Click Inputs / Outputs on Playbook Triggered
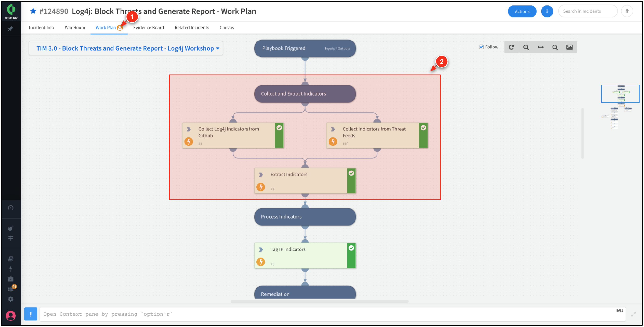644x327 pixels. click(337, 48)
